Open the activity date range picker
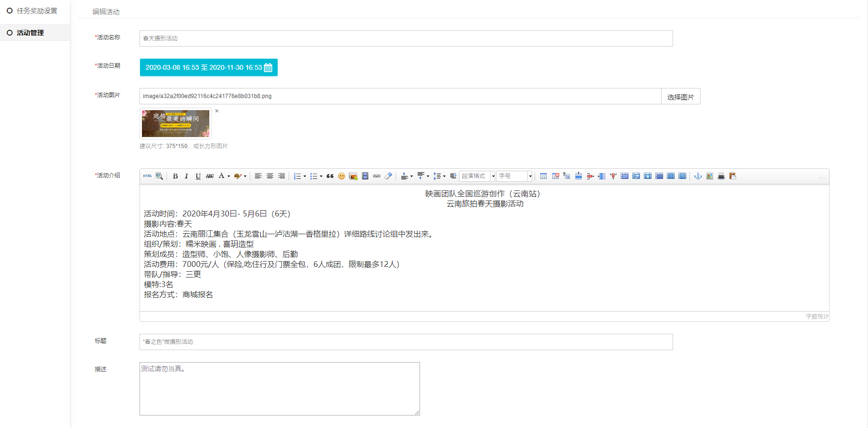The width and height of the screenshot is (868, 428). [x=209, y=67]
